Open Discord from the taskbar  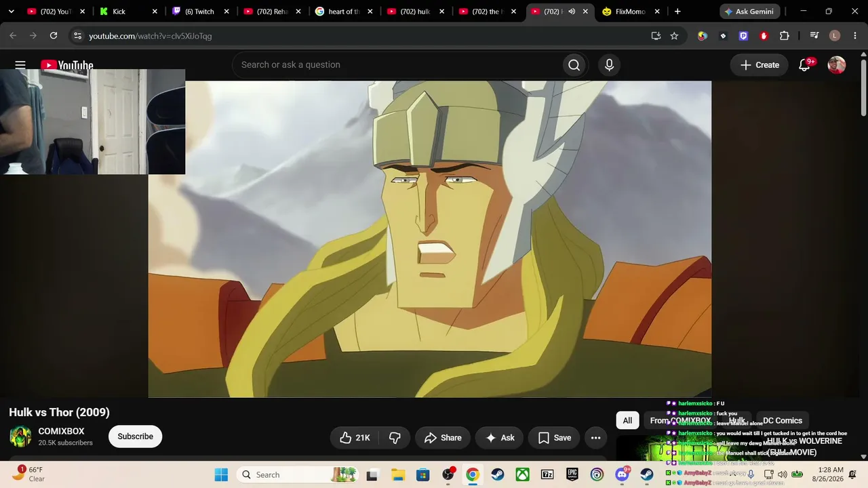coord(622,474)
